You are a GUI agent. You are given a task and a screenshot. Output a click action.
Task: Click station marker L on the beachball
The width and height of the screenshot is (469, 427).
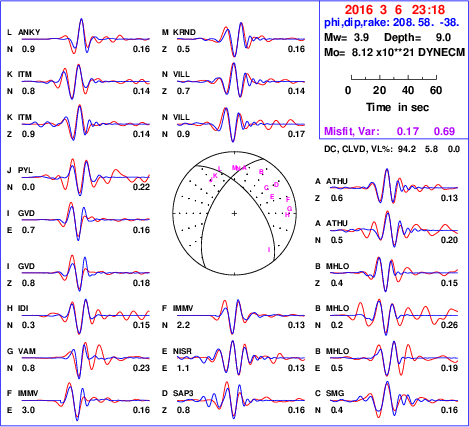pyautogui.click(x=219, y=169)
